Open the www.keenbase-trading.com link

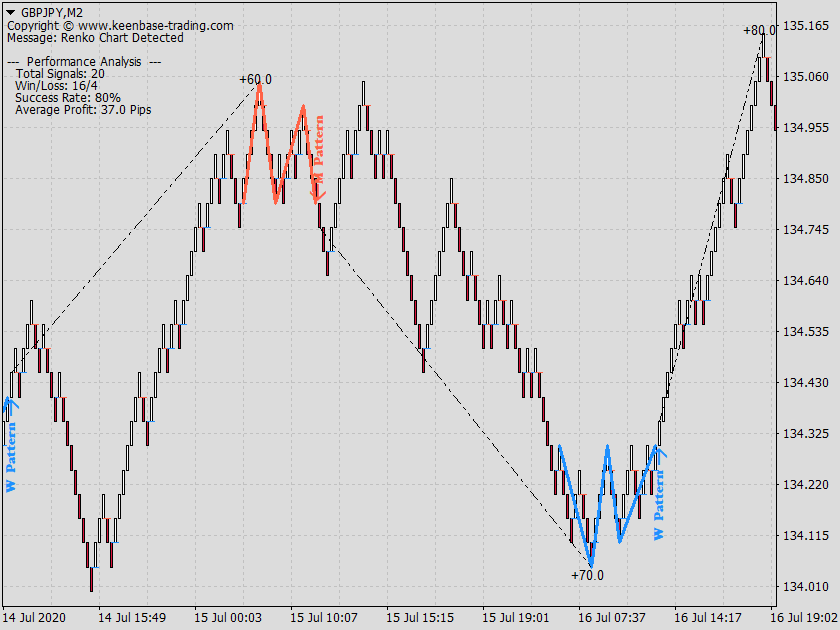(x=158, y=24)
